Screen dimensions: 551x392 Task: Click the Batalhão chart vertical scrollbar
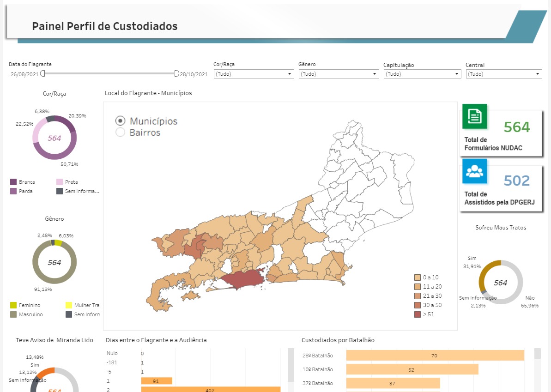[538, 369]
